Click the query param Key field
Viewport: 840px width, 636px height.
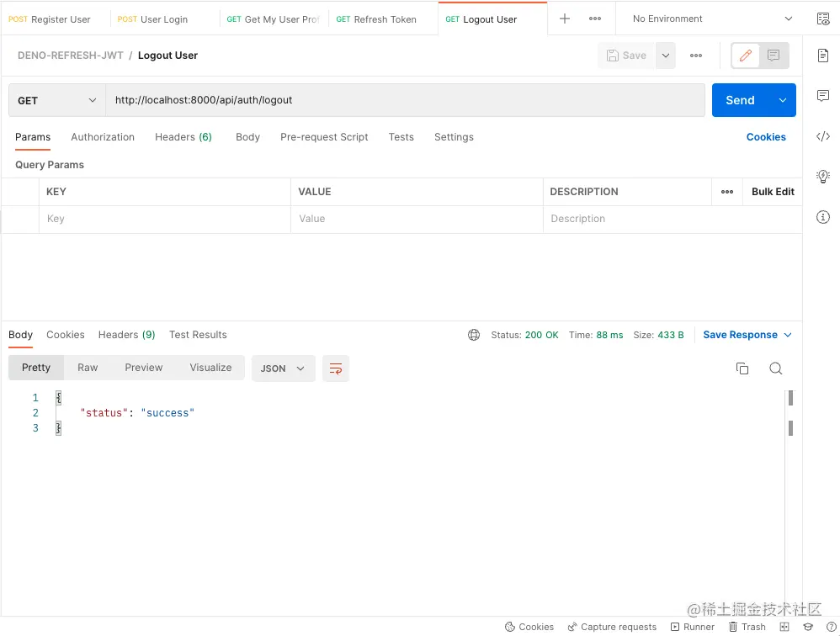point(164,219)
